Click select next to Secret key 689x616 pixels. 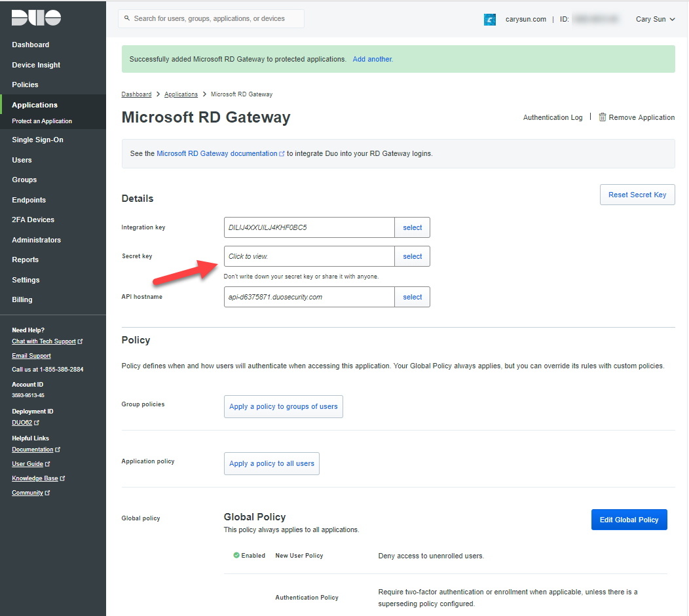click(412, 256)
